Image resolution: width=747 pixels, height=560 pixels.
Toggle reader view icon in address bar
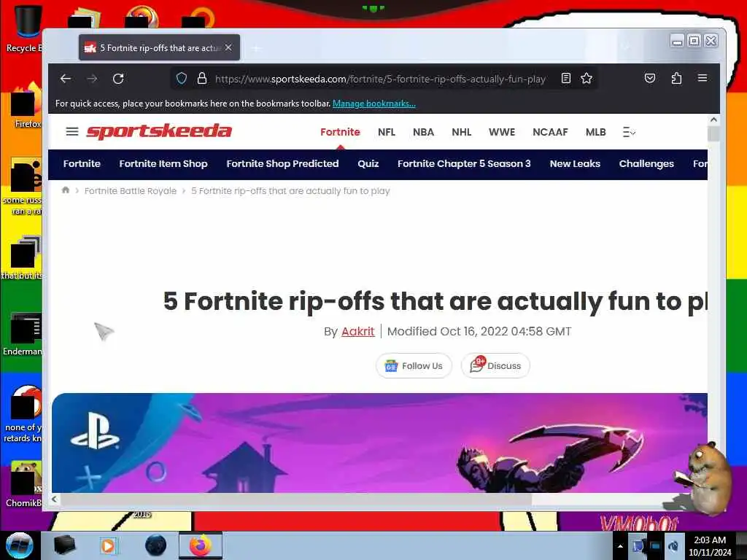pyautogui.click(x=566, y=79)
